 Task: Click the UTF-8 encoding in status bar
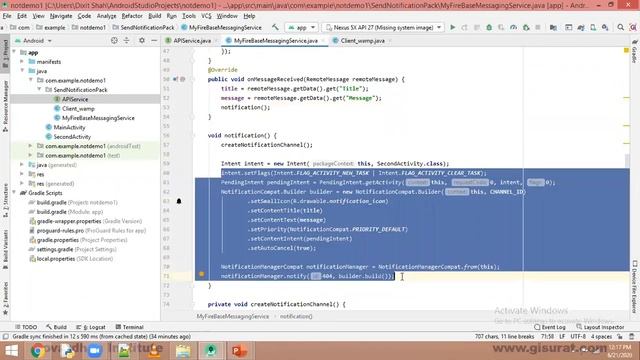(x=578, y=337)
